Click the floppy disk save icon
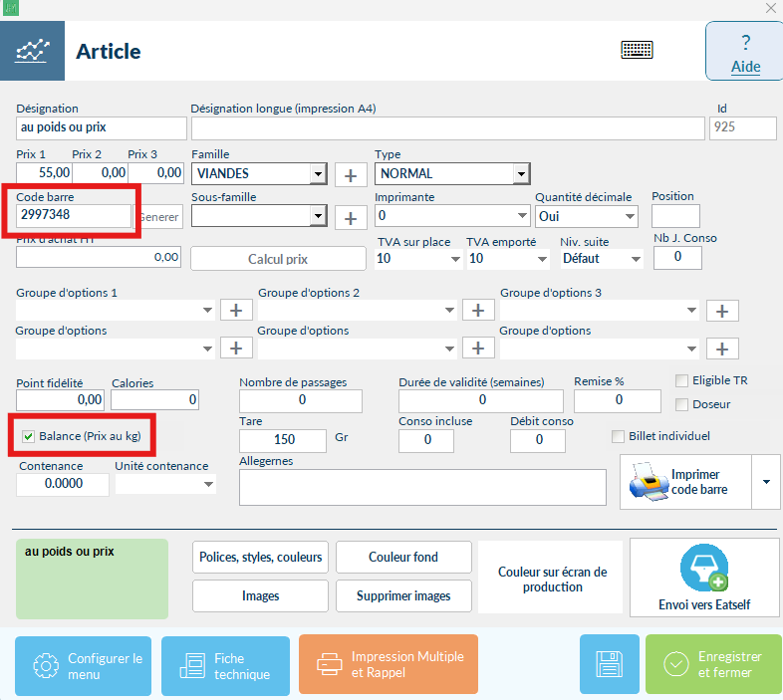 click(609, 664)
